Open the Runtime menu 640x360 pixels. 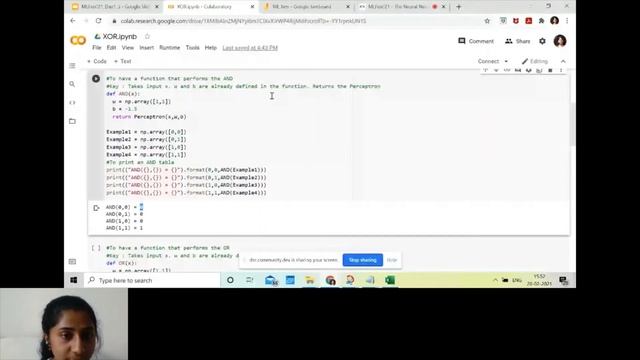tap(169, 48)
